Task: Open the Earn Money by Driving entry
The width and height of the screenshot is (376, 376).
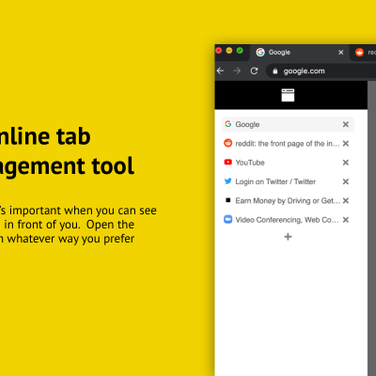Action: pos(288,200)
